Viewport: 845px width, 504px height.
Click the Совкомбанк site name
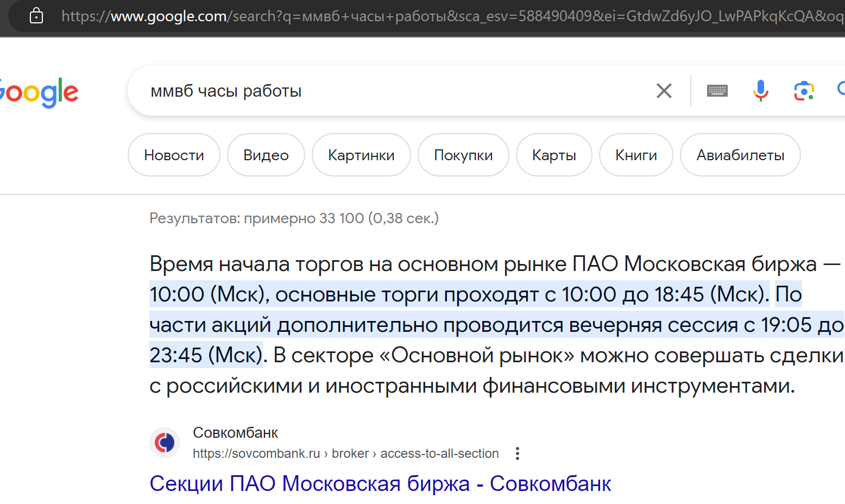235,433
